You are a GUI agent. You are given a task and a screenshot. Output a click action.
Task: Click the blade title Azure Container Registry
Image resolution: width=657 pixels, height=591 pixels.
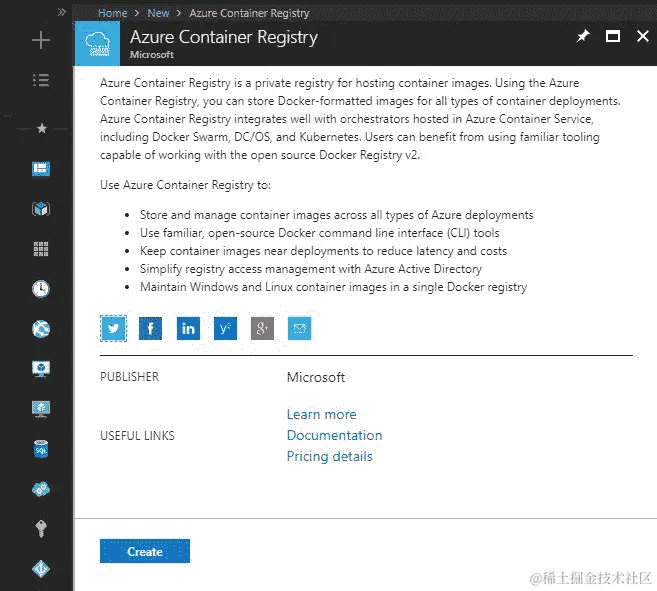[224, 37]
